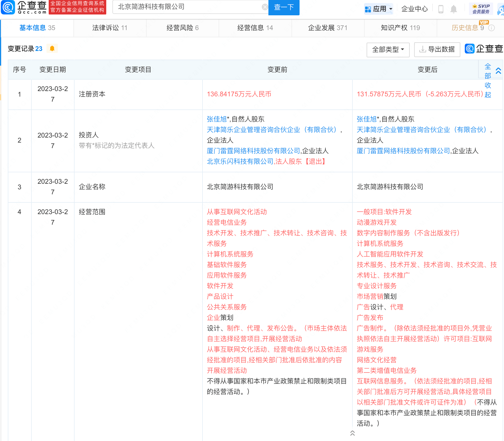
Task: Select the 131.57875万元人民币 value
Action: tap(389, 94)
